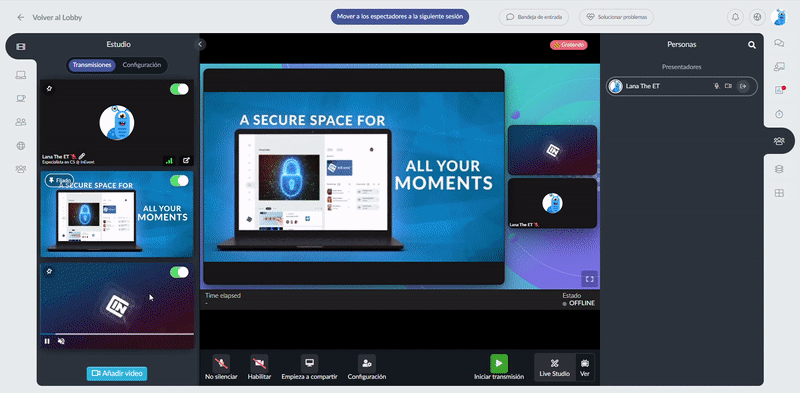Open the coffee cup lounge icon
The height and width of the screenshot is (393, 800).
click(20, 99)
